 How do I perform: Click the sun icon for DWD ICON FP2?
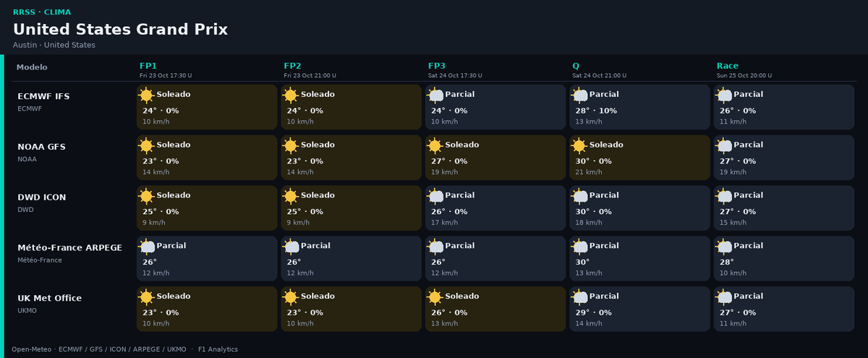pos(291,196)
